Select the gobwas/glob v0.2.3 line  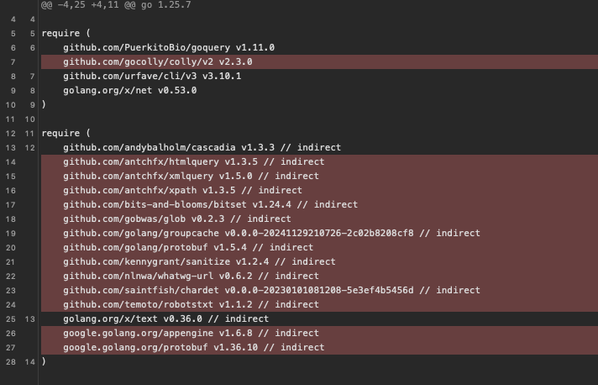point(319,219)
